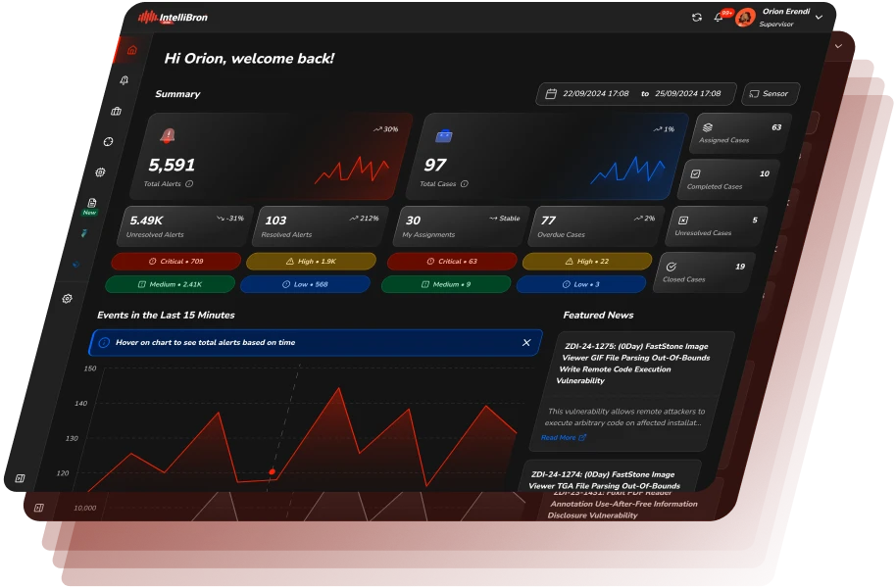Open notifications showing the 99+ badge

tap(719, 17)
